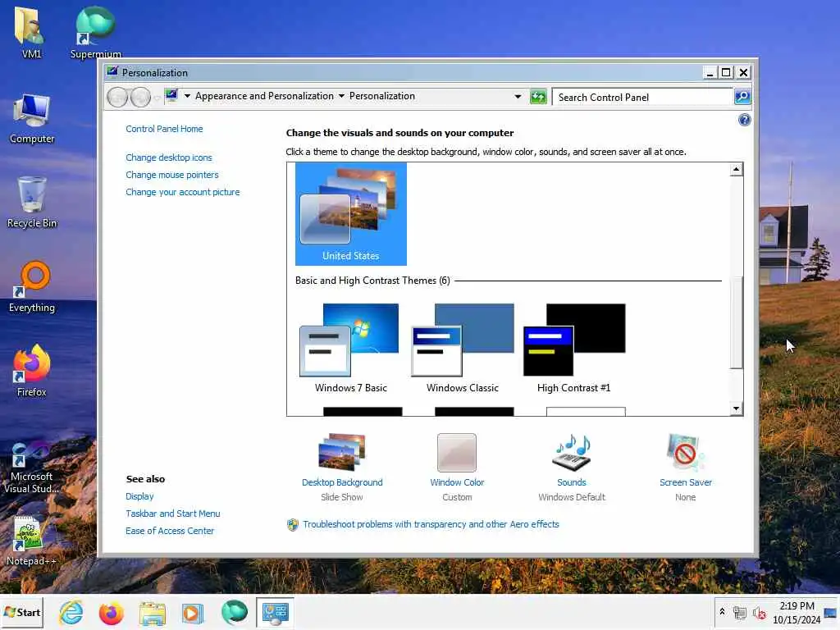Open Help question mark icon
The image size is (840, 630).
[x=744, y=120]
